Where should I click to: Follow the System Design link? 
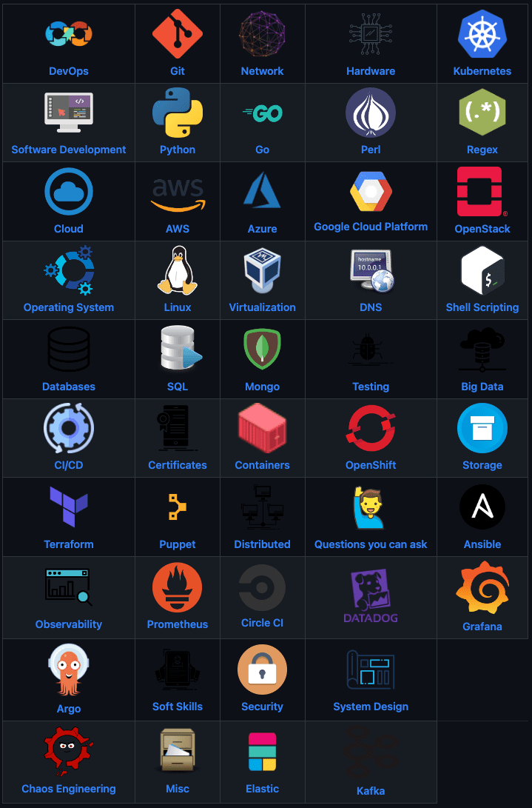click(x=371, y=707)
